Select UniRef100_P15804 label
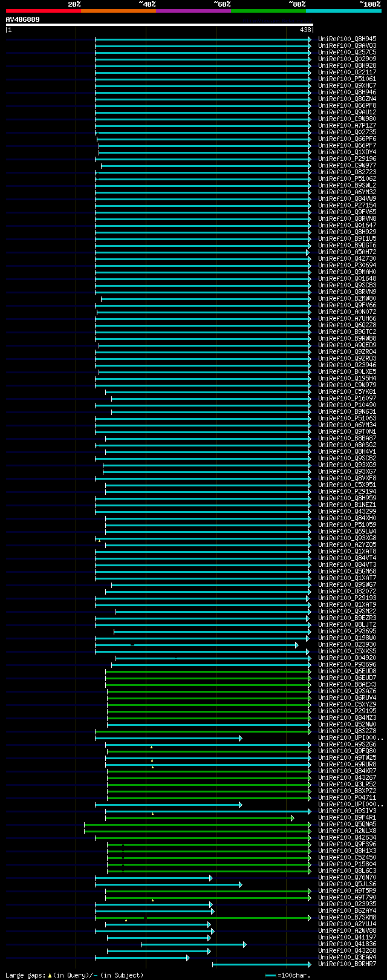 (x=347, y=864)
